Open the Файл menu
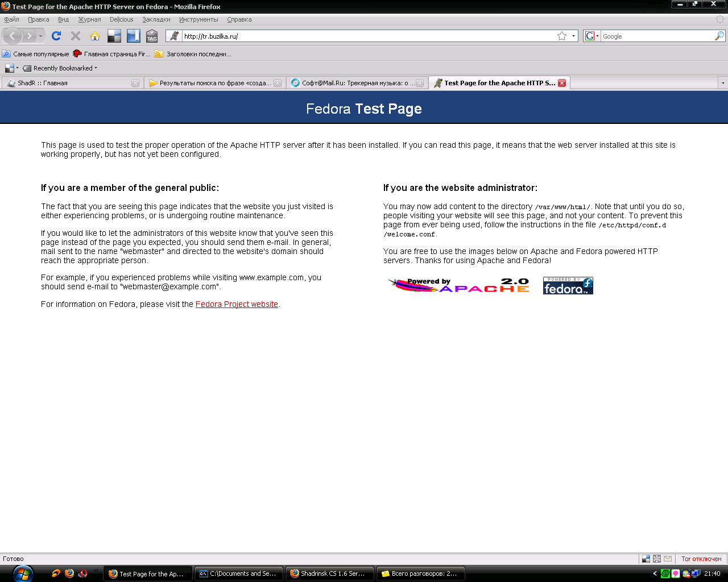The width and height of the screenshot is (728, 582). (x=11, y=19)
